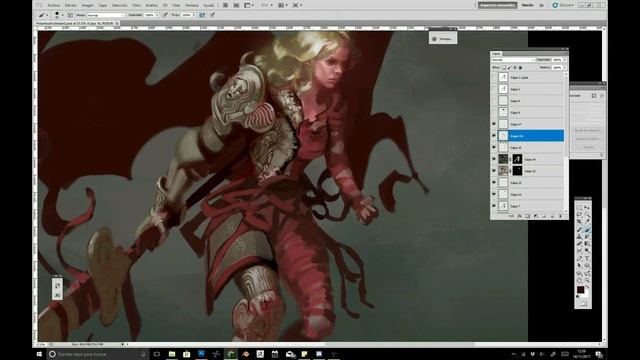The width and height of the screenshot is (640, 360).
Task: Open brush Flujo arrow in options bar
Action: tap(194, 15)
